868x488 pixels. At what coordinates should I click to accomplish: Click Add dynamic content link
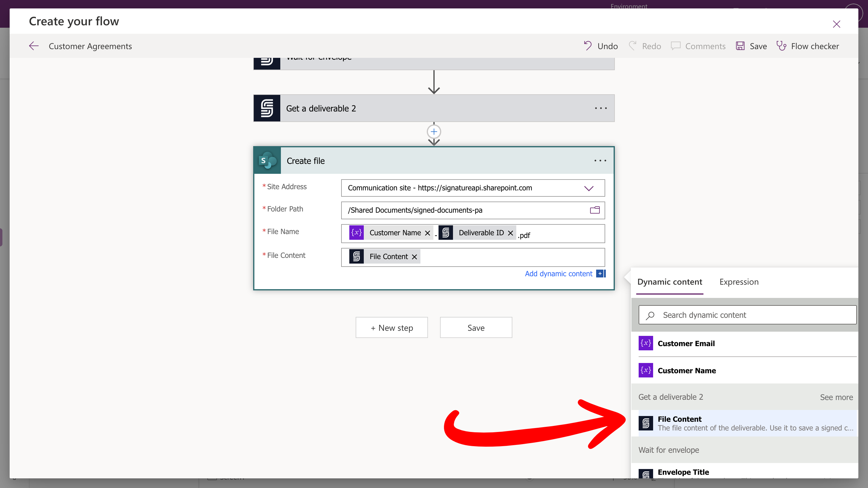click(x=558, y=274)
